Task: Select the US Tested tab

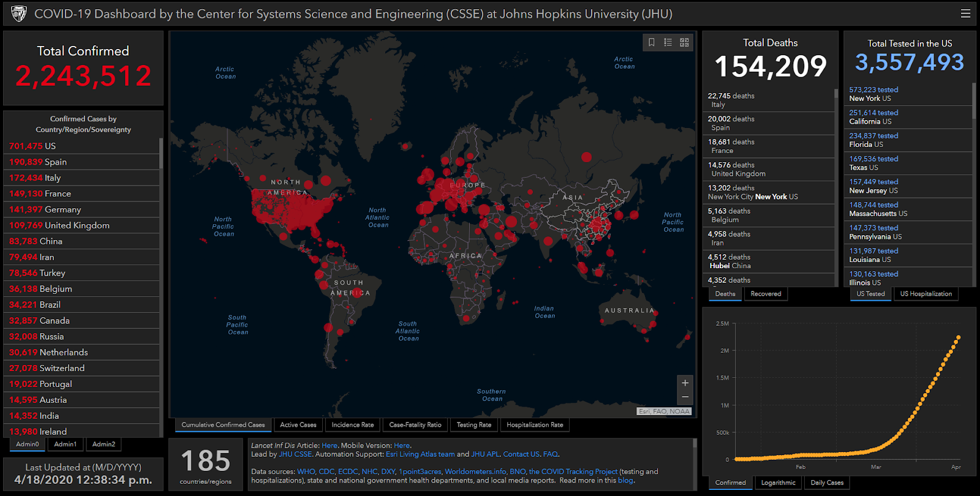Action: [870, 294]
